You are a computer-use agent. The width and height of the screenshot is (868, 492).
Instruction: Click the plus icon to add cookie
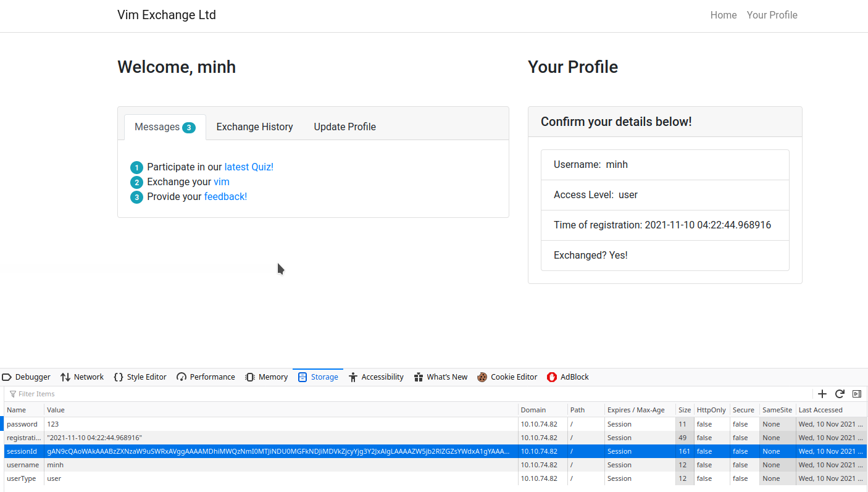[x=822, y=394]
